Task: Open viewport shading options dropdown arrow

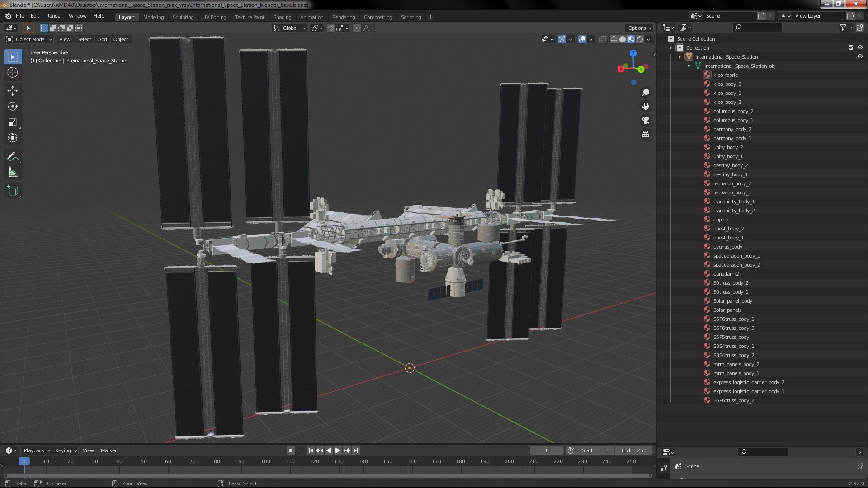Action: coord(649,39)
